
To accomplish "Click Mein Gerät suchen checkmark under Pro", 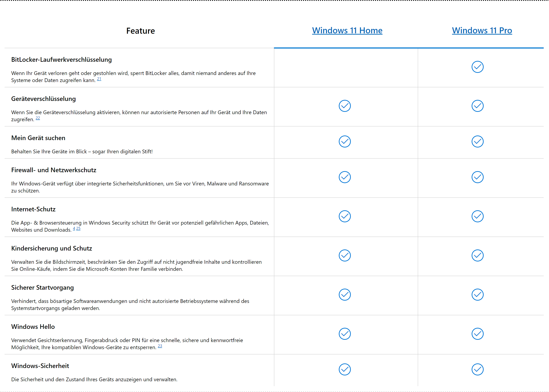I will [477, 141].
